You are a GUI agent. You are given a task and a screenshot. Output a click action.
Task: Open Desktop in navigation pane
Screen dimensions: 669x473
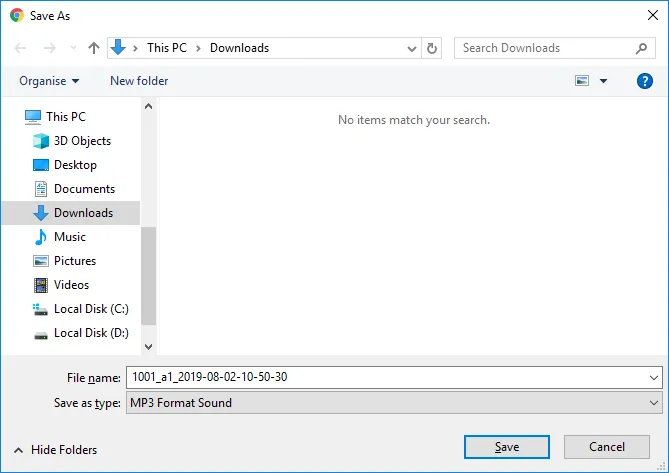point(75,165)
